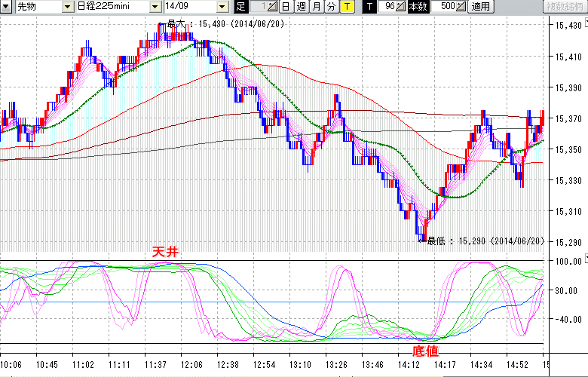
Task: Click the spinner next to the 足 field
Action: point(271,7)
